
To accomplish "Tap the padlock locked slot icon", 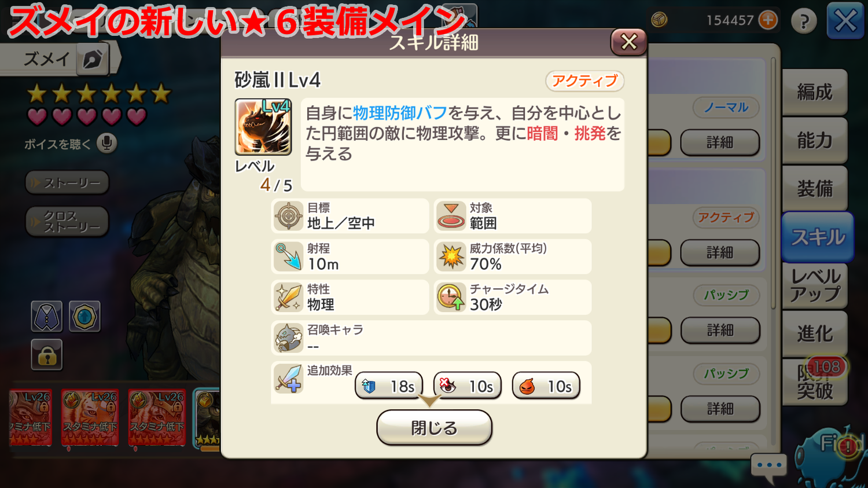I will 47,355.
